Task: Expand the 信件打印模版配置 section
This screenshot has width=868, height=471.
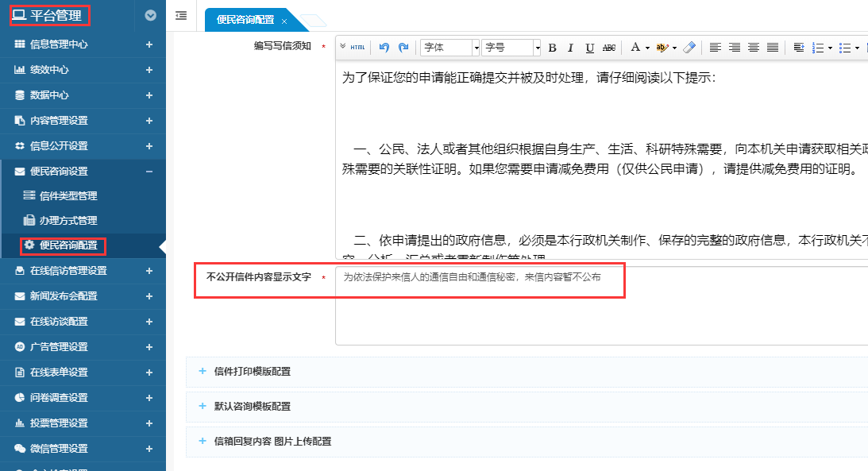Action: [x=252, y=371]
